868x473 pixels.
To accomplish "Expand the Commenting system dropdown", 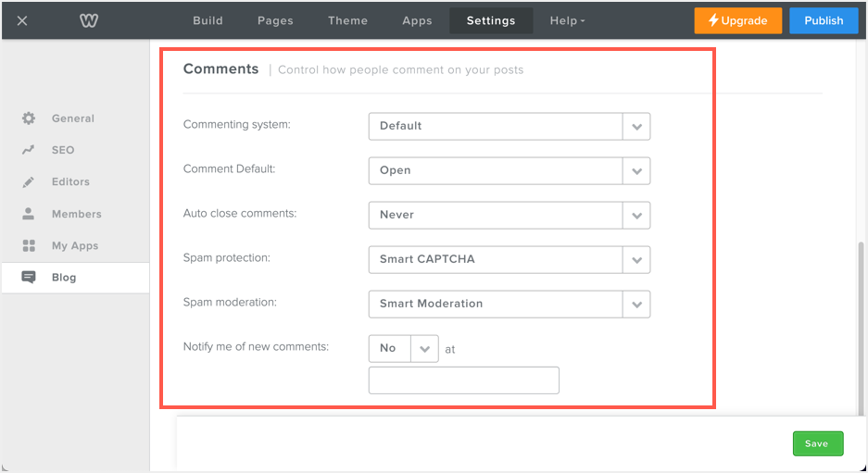I will [509, 126].
